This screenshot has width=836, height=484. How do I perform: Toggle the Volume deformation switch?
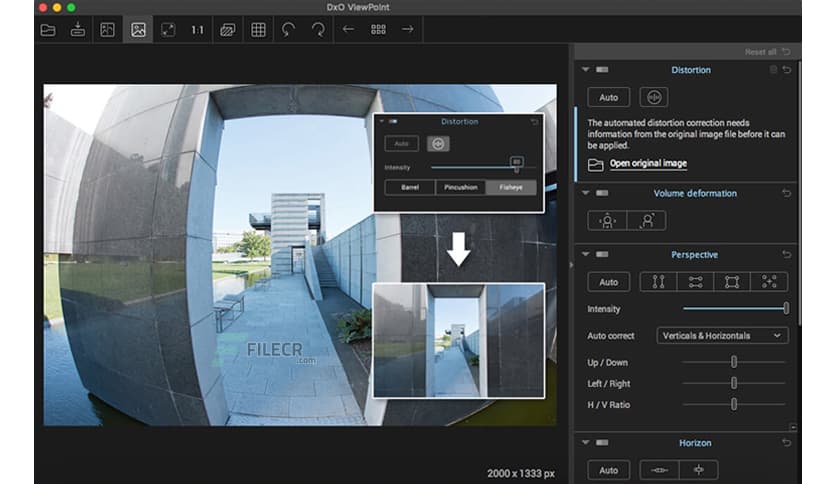click(x=602, y=193)
